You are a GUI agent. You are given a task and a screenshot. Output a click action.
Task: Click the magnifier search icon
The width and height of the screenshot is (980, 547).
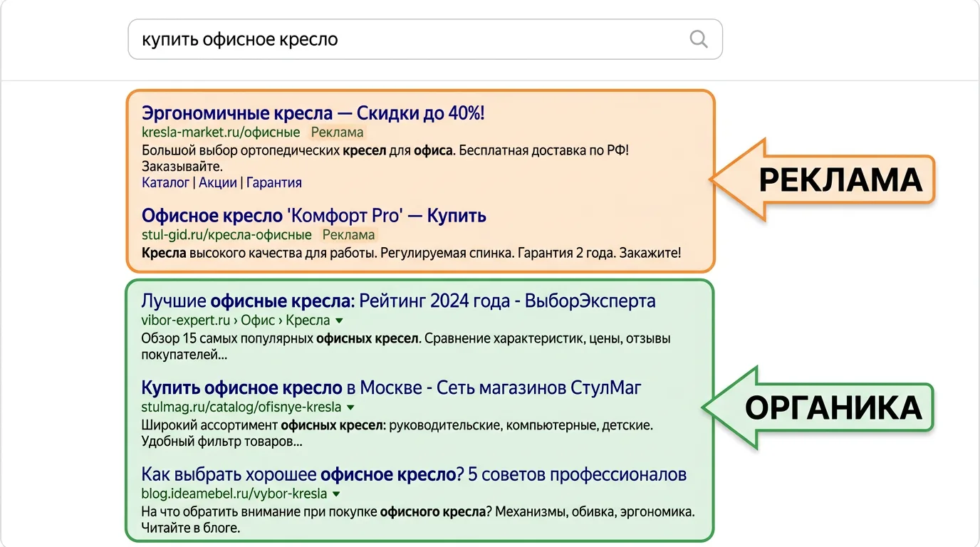[x=699, y=38]
